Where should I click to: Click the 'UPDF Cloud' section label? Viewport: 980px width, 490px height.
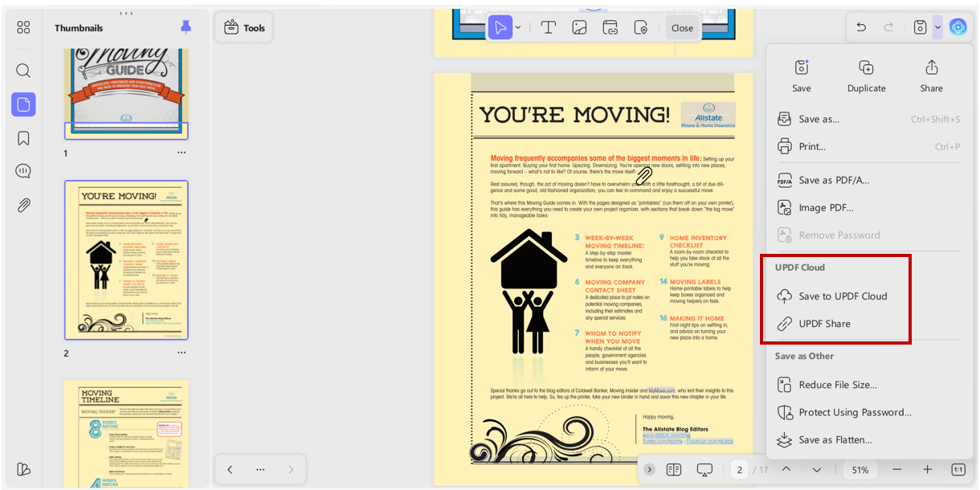click(x=800, y=267)
